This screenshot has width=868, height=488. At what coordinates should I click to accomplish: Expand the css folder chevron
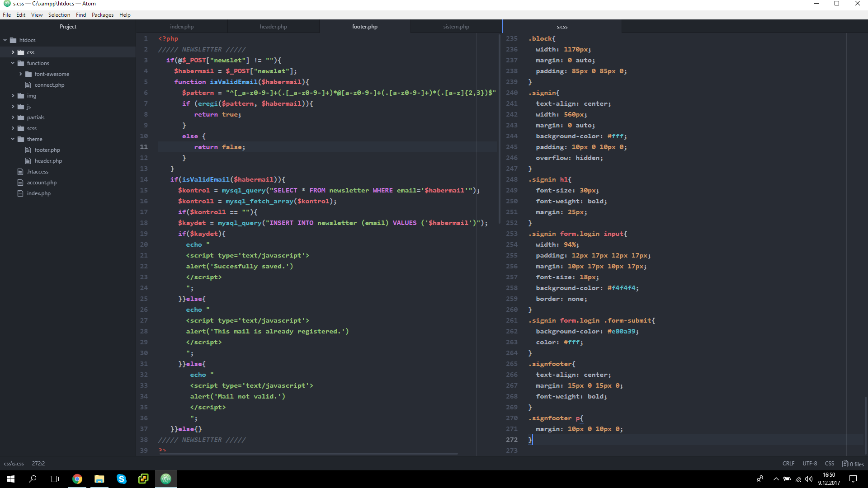pos(13,52)
